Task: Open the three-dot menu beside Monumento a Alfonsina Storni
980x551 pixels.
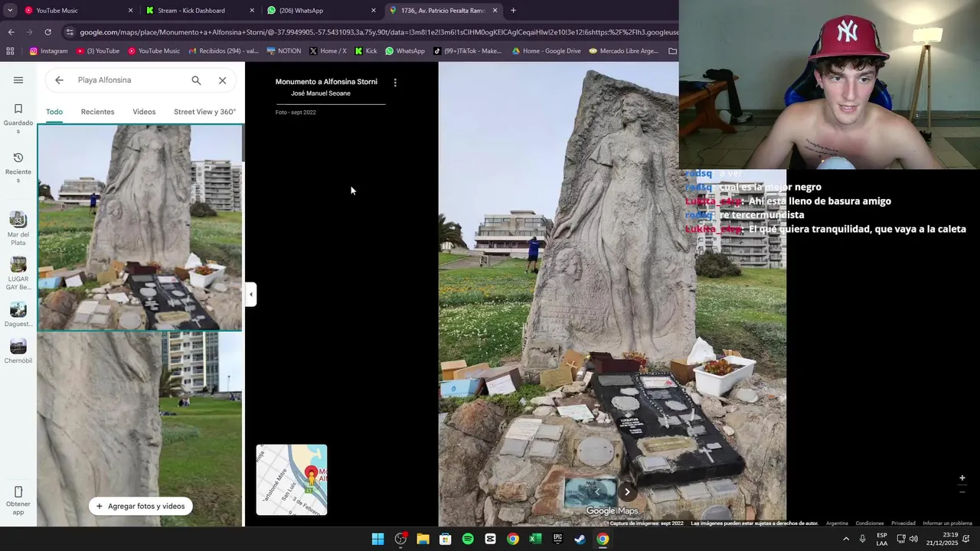Action: point(395,82)
